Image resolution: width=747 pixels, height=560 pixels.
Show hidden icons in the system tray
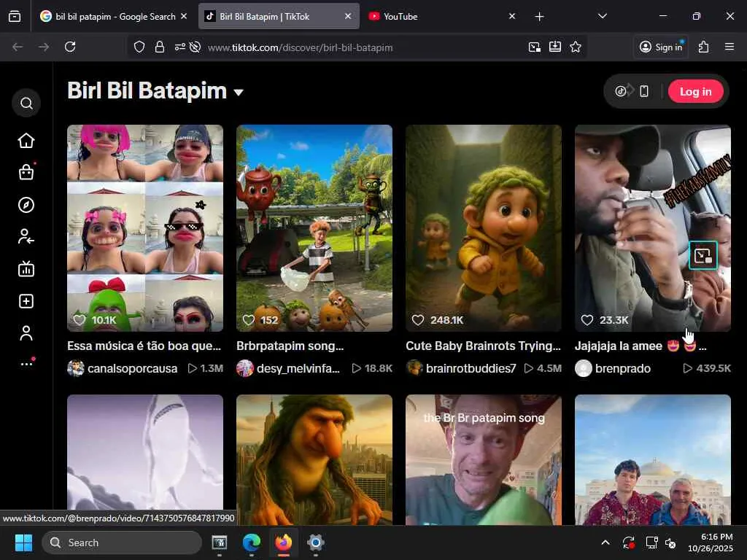click(605, 542)
